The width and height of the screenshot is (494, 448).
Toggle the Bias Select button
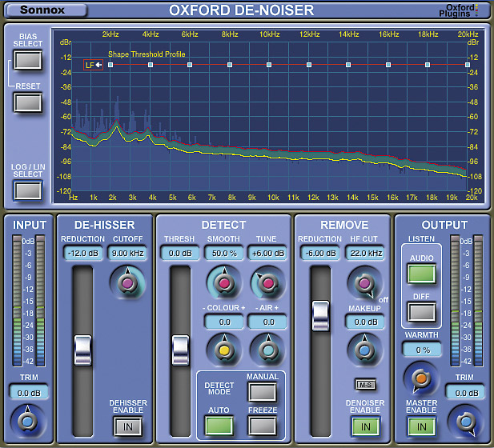coord(28,60)
